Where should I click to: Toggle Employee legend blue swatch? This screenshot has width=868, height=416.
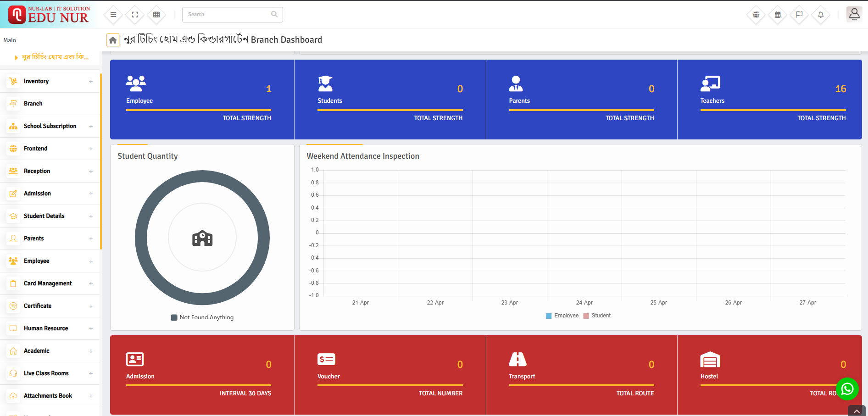point(549,316)
